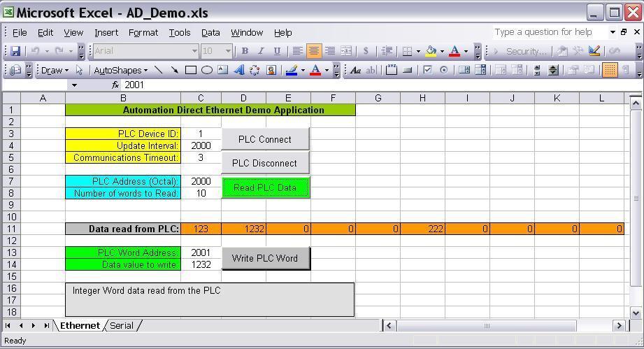Open Fill Color dropdown arrow on Formatting toolbar
644x349 pixels.
(x=442, y=51)
